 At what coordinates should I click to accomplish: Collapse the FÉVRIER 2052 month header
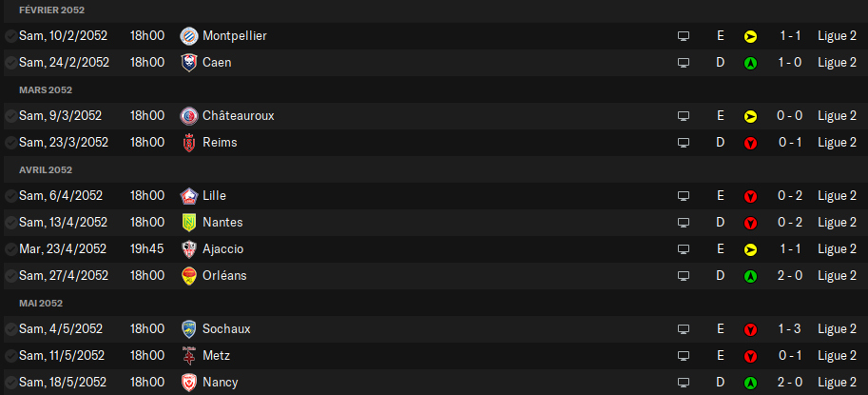51,10
